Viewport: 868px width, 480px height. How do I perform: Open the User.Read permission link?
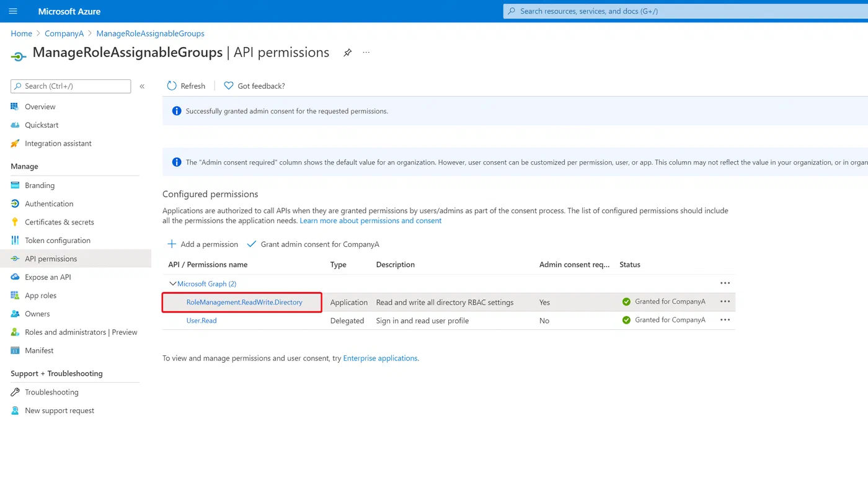[201, 321]
